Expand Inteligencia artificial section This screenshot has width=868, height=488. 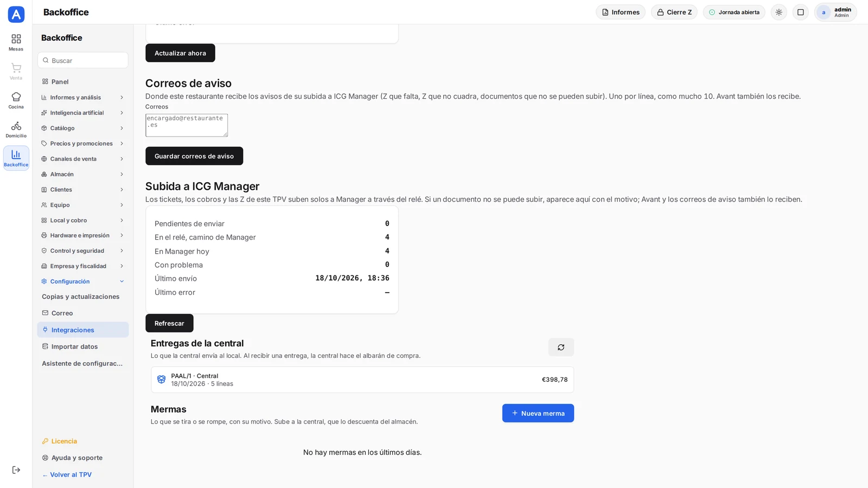83,113
